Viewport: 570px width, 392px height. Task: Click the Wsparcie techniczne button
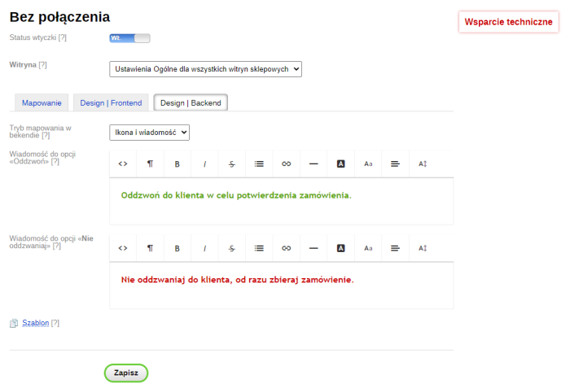coord(508,22)
